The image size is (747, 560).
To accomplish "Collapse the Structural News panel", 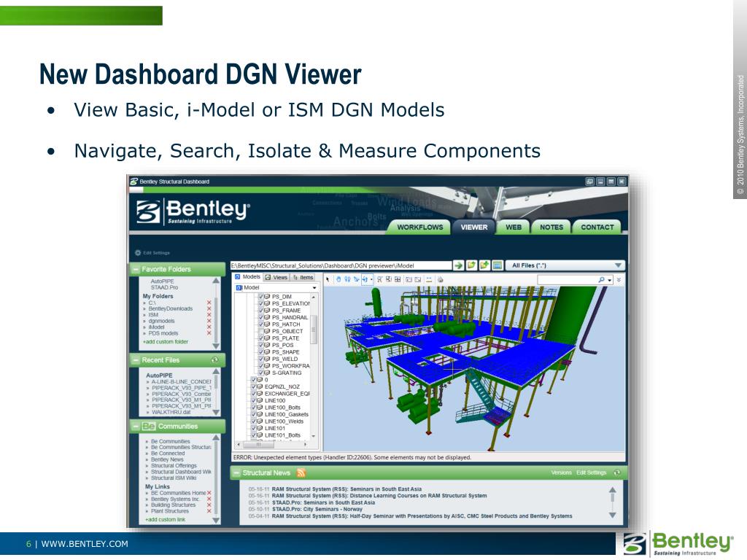I will [236, 472].
